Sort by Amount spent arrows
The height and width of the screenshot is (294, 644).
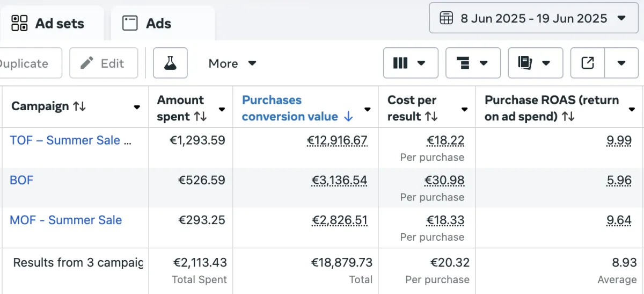pos(200,117)
